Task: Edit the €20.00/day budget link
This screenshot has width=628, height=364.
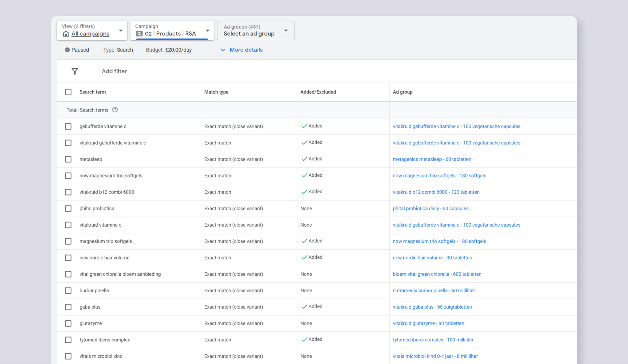Action: [178, 50]
